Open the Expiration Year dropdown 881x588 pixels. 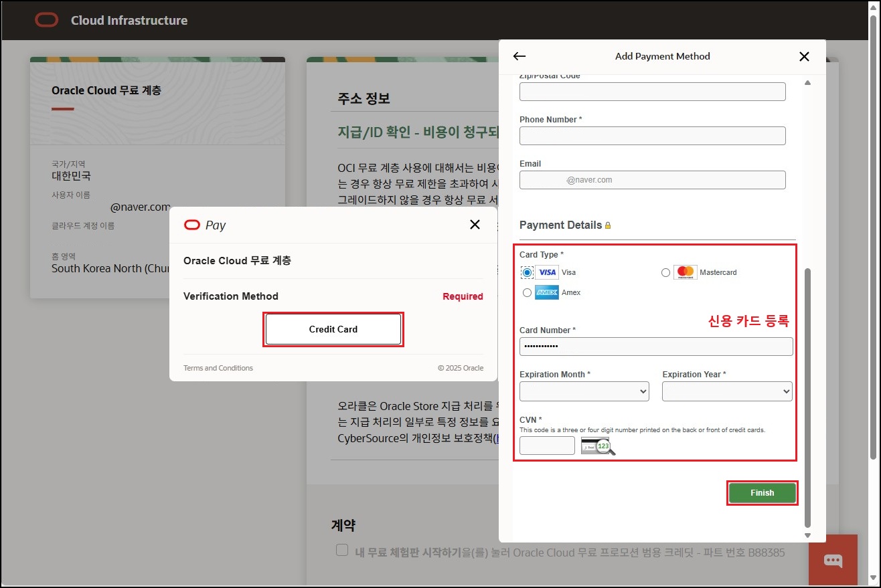click(x=727, y=391)
